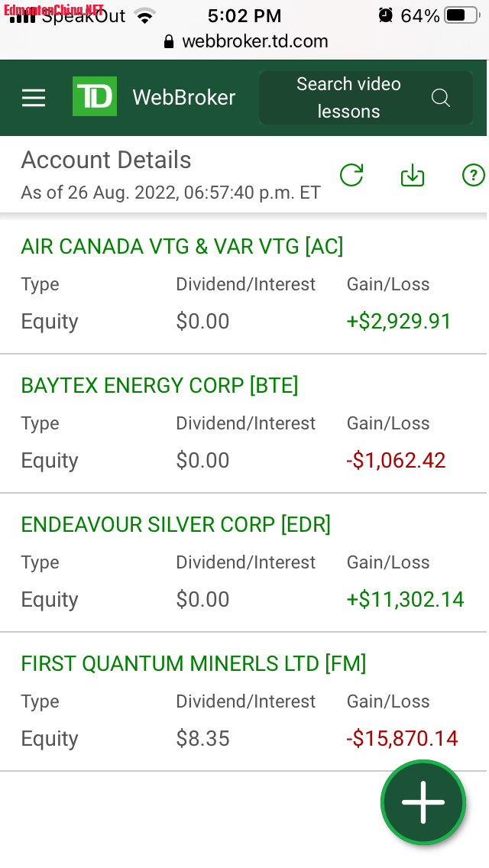Tap the Account Details heading

[106, 160]
